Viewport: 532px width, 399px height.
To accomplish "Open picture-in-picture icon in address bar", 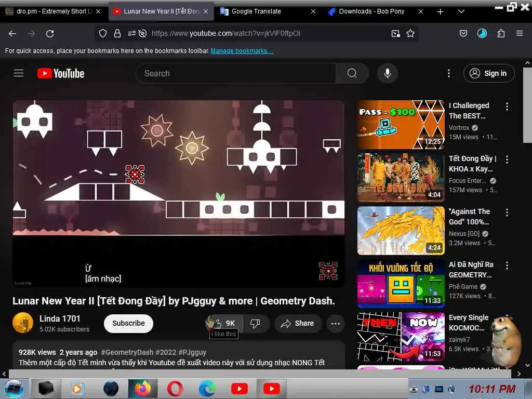I will click(395, 33).
